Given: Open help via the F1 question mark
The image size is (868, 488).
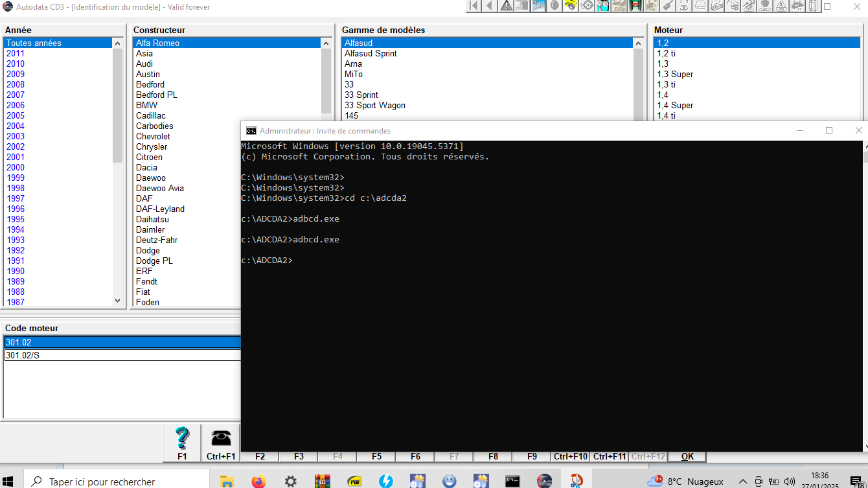Looking at the screenshot, I should pos(182,443).
